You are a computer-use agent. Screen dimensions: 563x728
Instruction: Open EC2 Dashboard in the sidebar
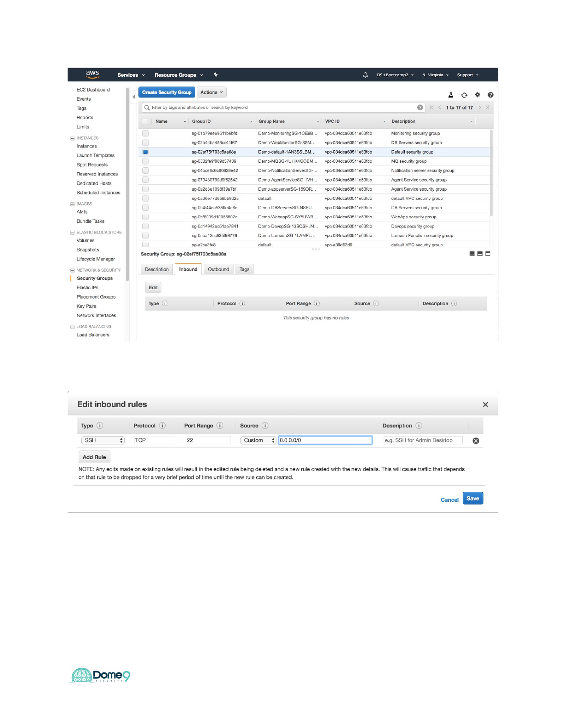point(93,90)
